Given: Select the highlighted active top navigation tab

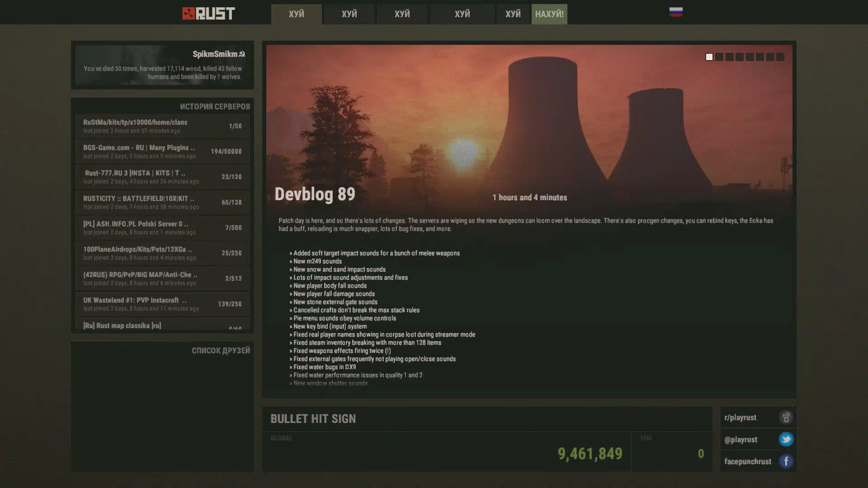Looking at the screenshot, I should (x=297, y=14).
